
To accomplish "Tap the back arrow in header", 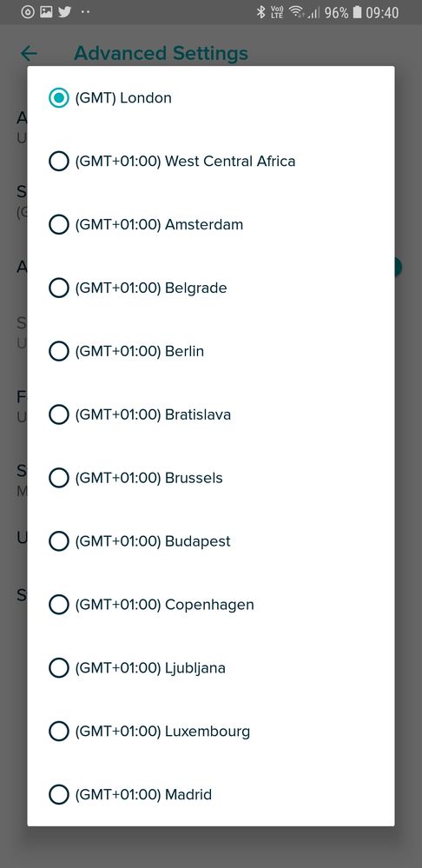I will tap(29, 54).
